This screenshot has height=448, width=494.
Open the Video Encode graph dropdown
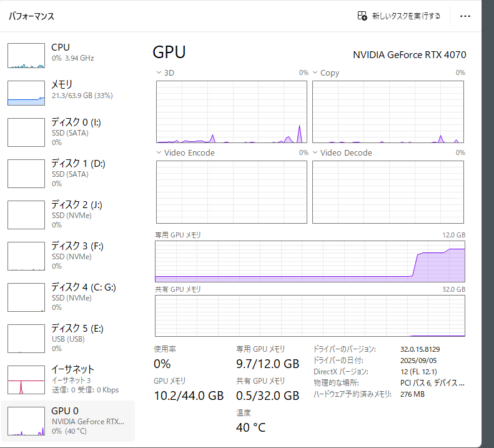[159, 153]
